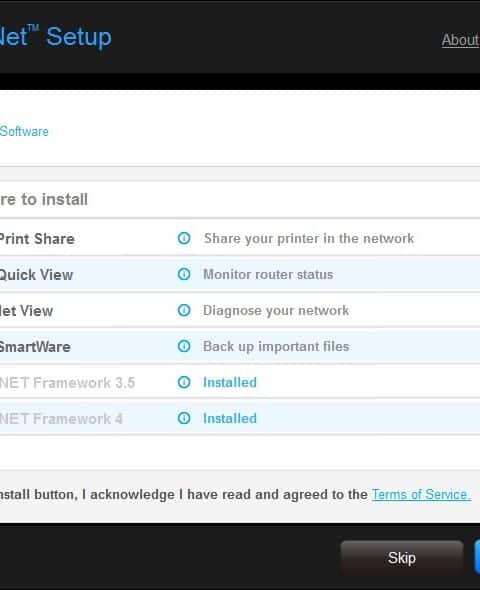480x590 pixels.
Task: Select the Quick View software row
Action: (240, 275)
